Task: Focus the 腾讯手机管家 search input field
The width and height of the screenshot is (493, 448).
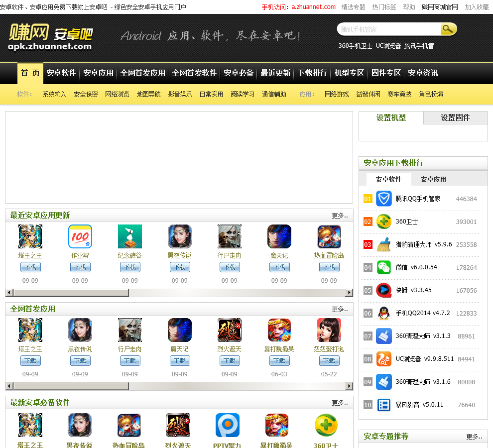Action: coord(389,29)
